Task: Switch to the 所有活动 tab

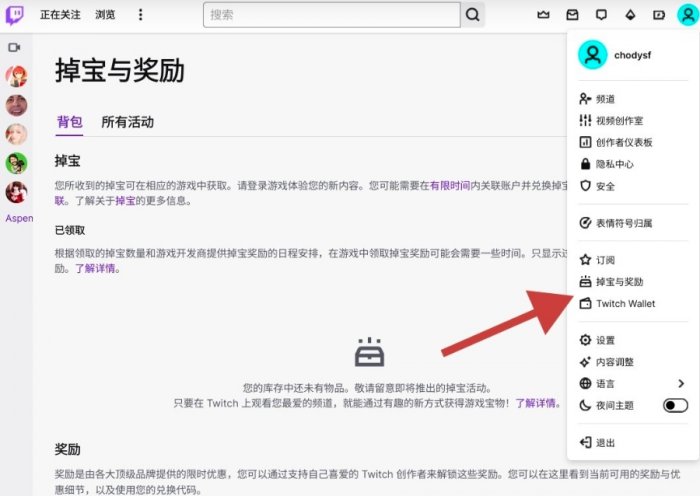Action: pyautogui.click(x=127, y=122)
